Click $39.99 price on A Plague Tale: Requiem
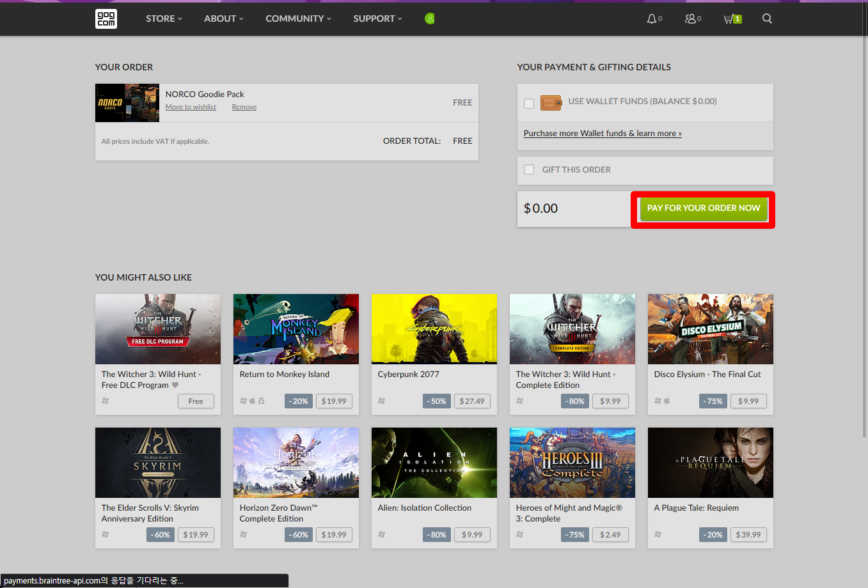Viewport: 868px width, 588px height. pyautogui.click(x=748, y=535)
